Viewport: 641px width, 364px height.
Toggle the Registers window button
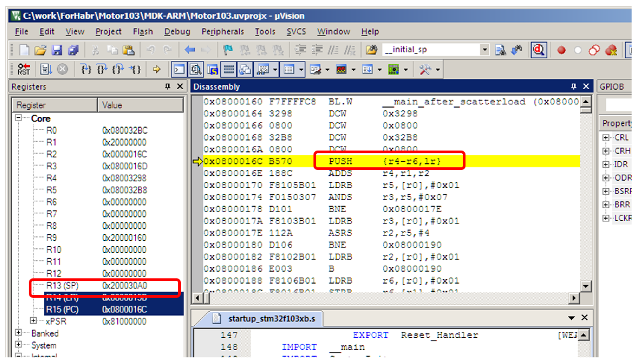[229, 70]
